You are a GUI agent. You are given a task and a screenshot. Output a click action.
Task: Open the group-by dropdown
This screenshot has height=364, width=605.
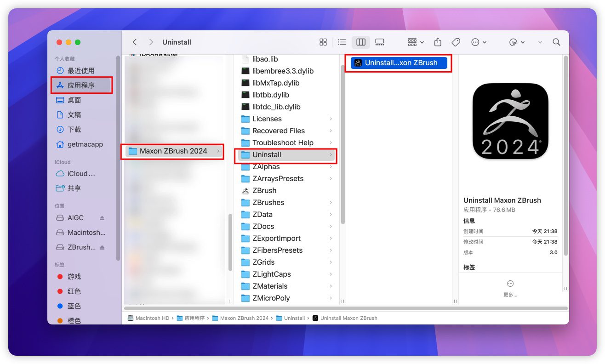point(416,42)
